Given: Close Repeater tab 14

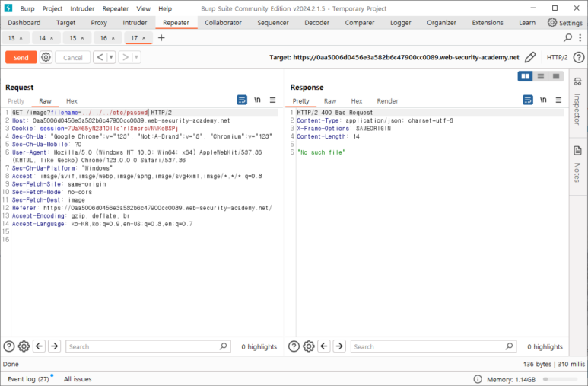Looking at the screenshot, I should [52, 38].
